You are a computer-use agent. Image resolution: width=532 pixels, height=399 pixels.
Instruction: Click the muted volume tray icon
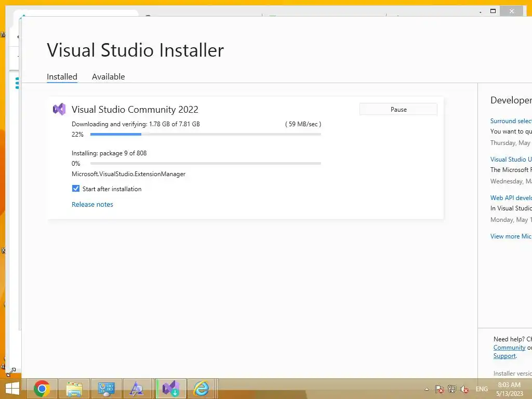coord(464,389)
